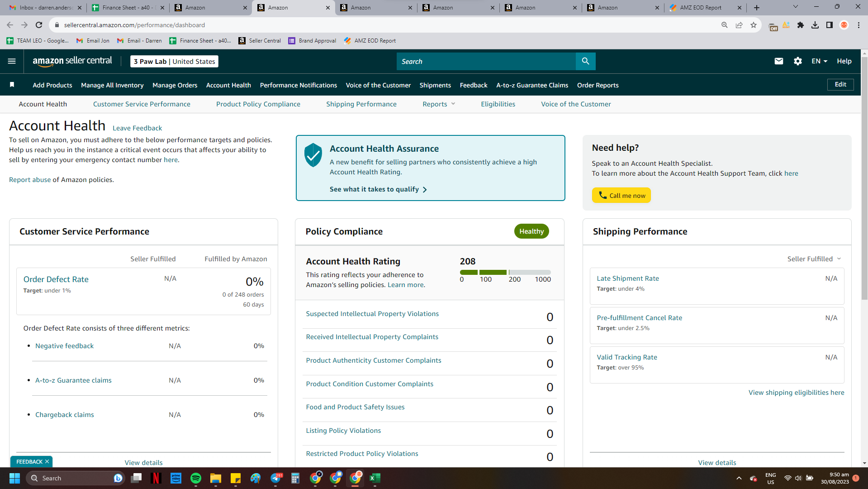The height and width of the screenshot is (489, 868).
Task: Click the bookmark flag icon beside Add Products
Action: [x=12, y=85]
